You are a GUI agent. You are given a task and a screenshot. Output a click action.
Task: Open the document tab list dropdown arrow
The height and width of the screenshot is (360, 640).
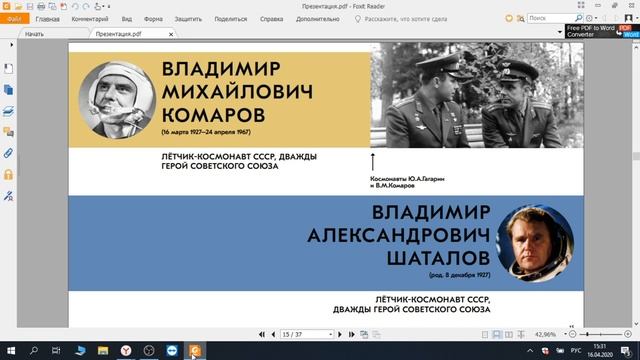(x=560, y=32)
